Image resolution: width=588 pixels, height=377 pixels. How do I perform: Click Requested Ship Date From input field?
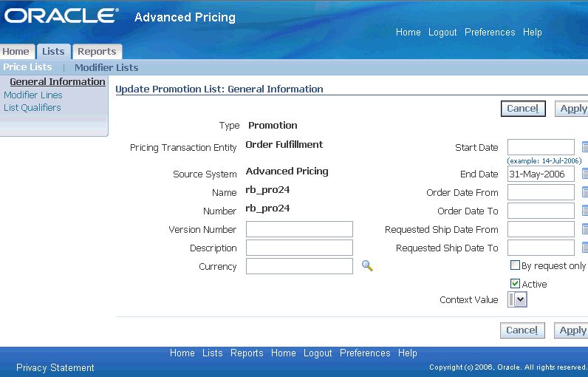point(541,229)
